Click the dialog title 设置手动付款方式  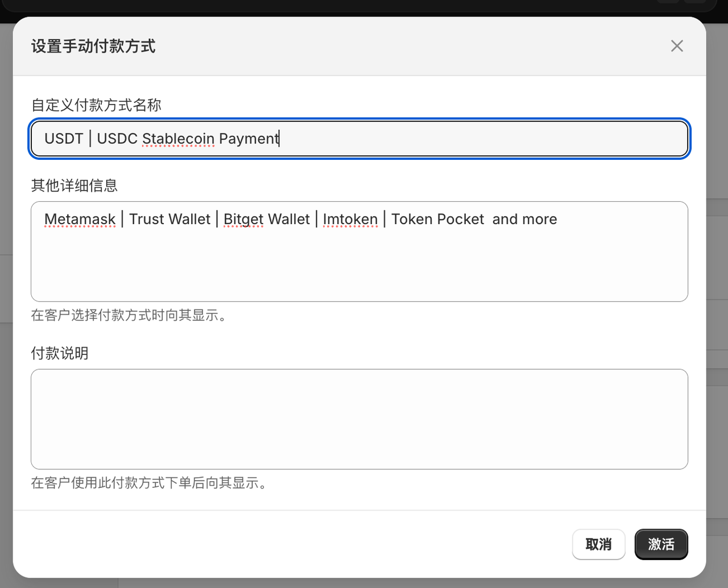pos(93,46)
